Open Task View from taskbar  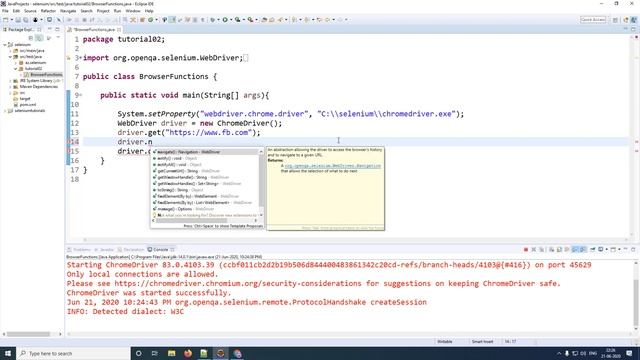[x=155, y=353]
